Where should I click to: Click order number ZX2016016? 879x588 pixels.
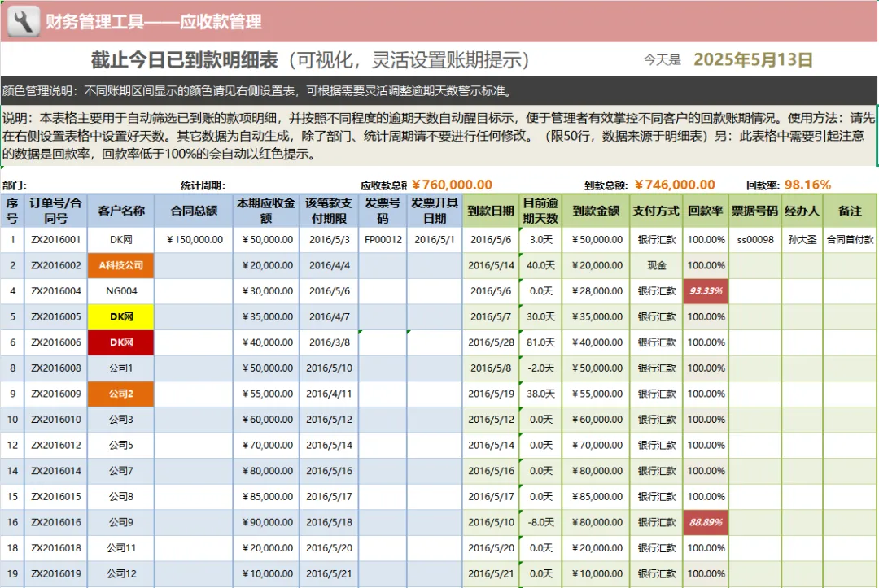click(55, 522)
